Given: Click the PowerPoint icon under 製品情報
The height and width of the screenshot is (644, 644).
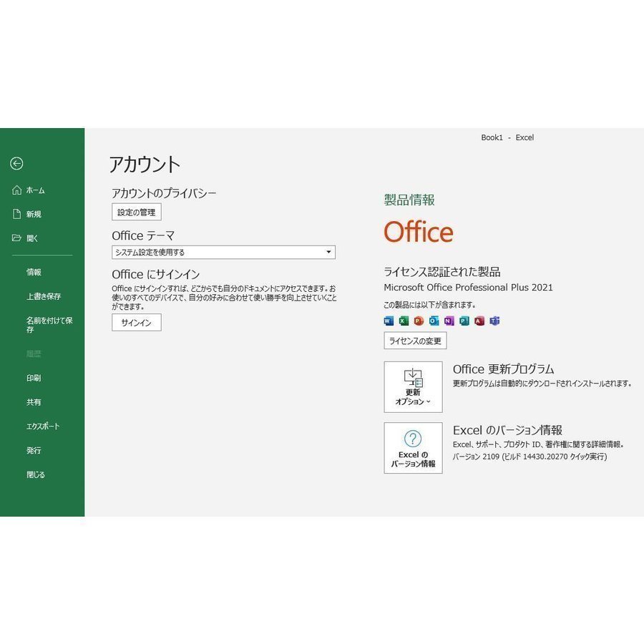Looking at the screenshot, I should (419, 321).
